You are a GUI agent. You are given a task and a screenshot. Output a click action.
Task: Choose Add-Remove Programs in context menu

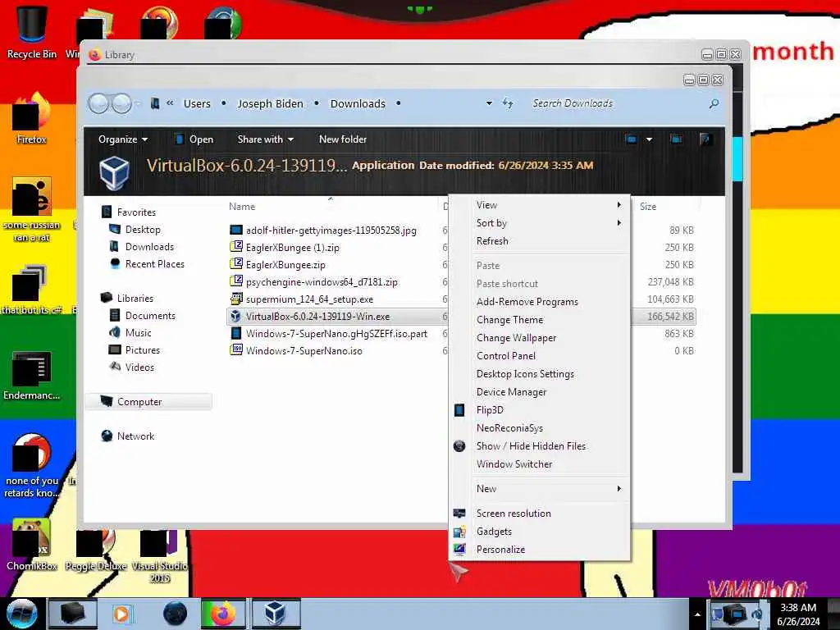[539, 302]
